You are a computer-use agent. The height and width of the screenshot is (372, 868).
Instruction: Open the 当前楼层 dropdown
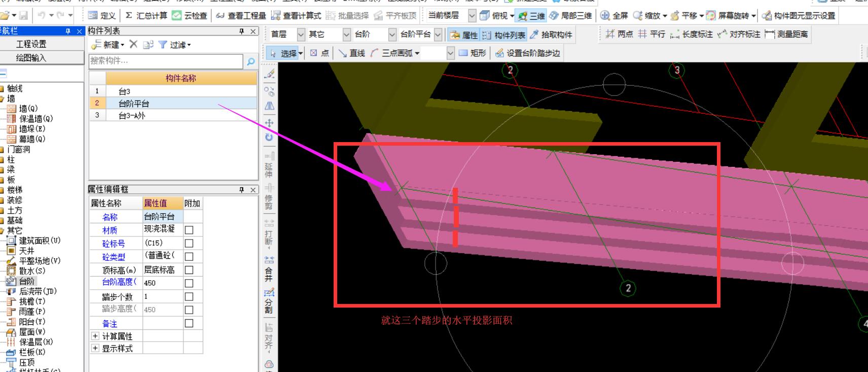(x=472, y=16)
